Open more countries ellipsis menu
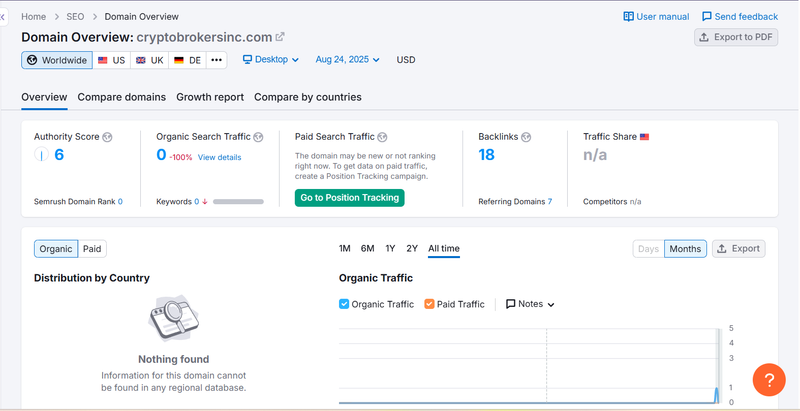Image resolution: width=800 pixels, height=411 pixels. [217, 60]
